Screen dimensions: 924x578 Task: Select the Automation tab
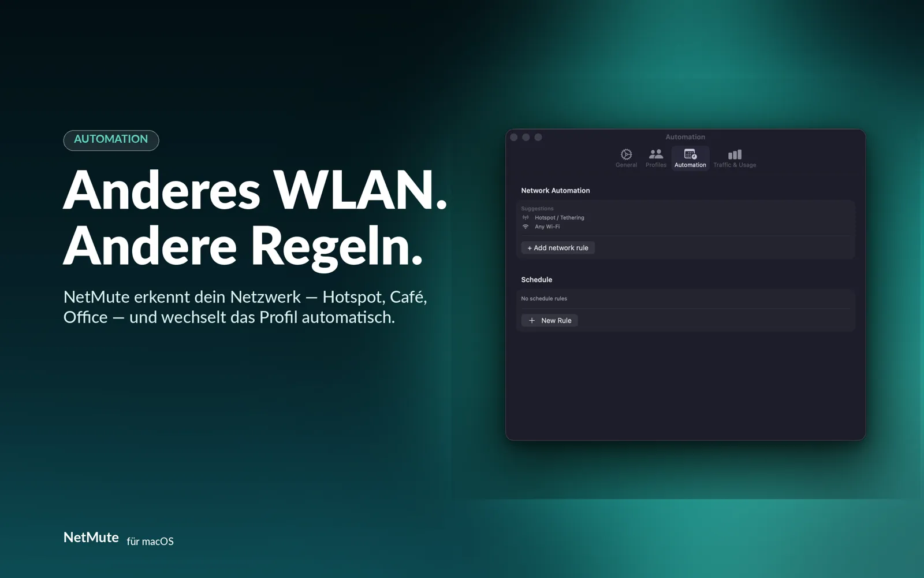690,158
